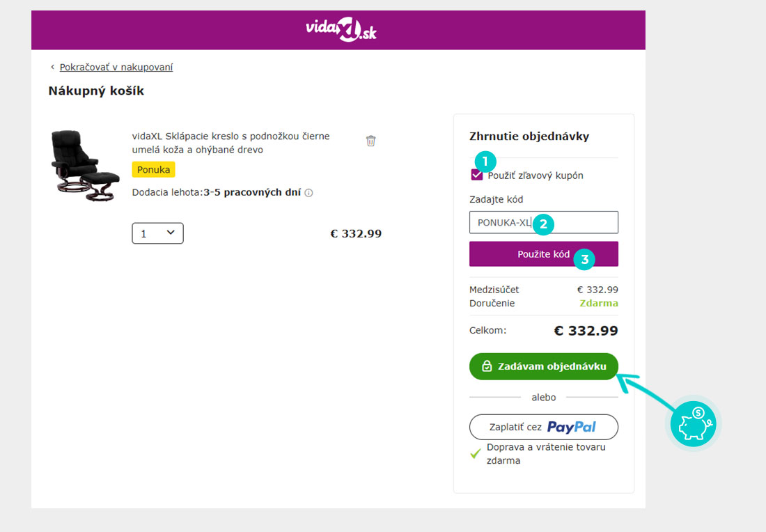Click the step 1 teal badge

485,162
